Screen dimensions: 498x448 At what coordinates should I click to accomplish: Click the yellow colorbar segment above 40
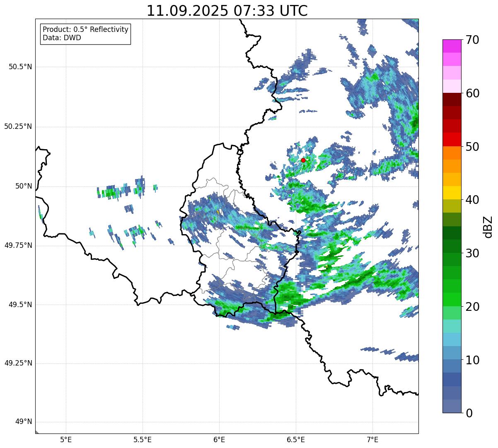coord(452,193)
